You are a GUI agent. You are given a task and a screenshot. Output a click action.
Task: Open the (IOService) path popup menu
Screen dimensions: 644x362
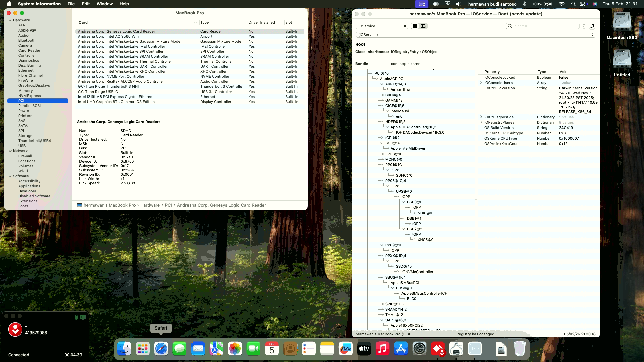pos(475,35)
